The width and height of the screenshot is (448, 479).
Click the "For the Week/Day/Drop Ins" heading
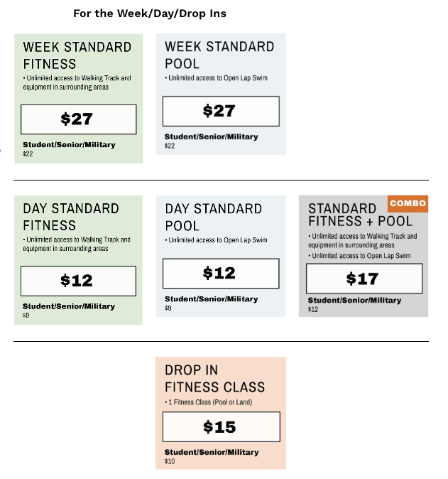[x=150, y=14]
